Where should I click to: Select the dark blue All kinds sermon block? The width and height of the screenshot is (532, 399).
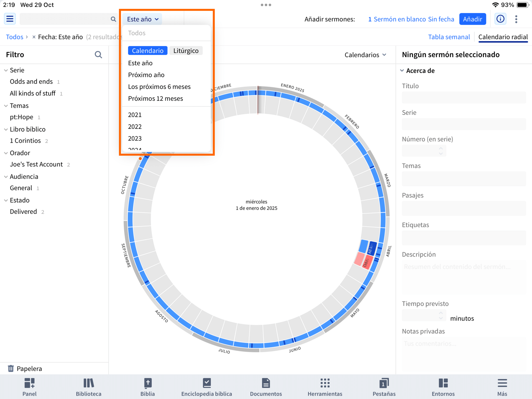click(x=371, y=248)
